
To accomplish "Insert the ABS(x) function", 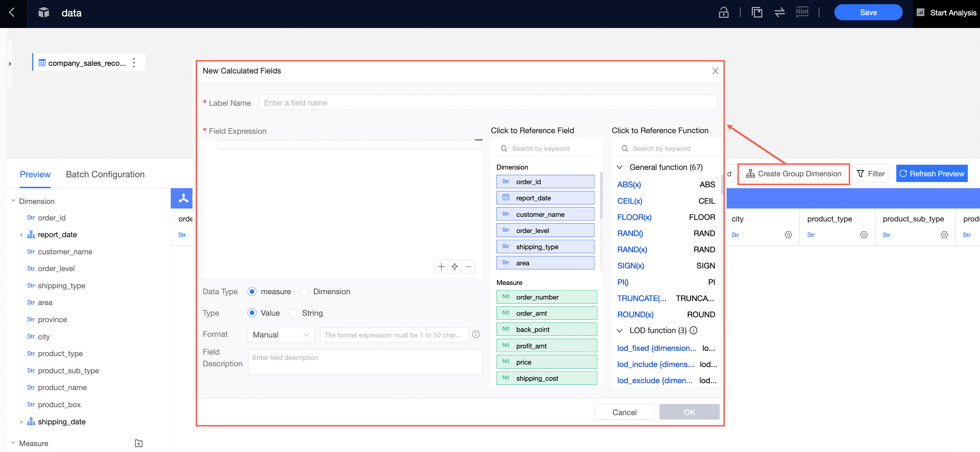I will pyautogui.click(x=629, y=185).
